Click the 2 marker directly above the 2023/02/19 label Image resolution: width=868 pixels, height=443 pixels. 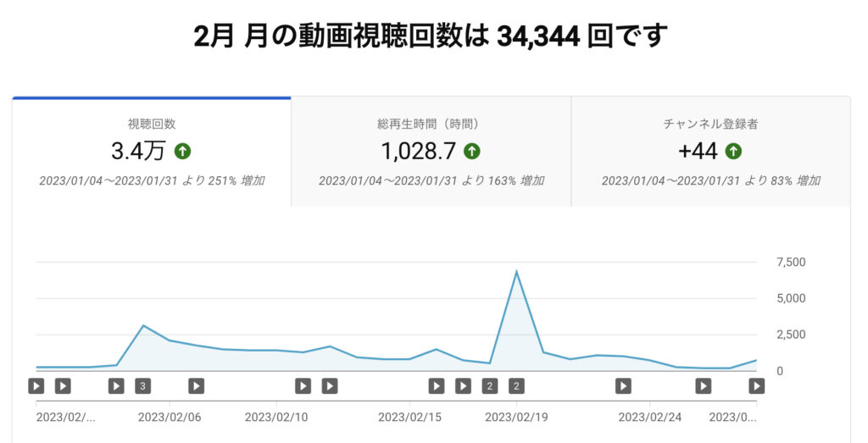click(x=516, y=386)
